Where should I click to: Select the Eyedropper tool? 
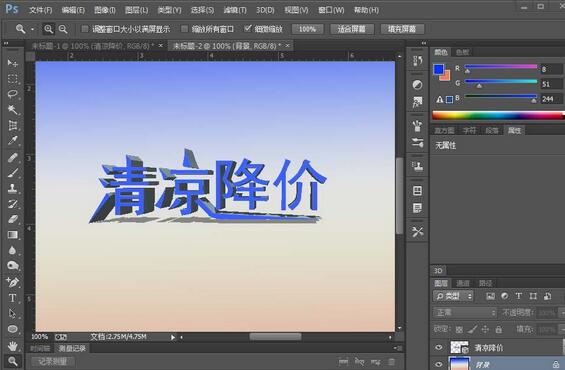pyautogui.click(x=13, y=141)
